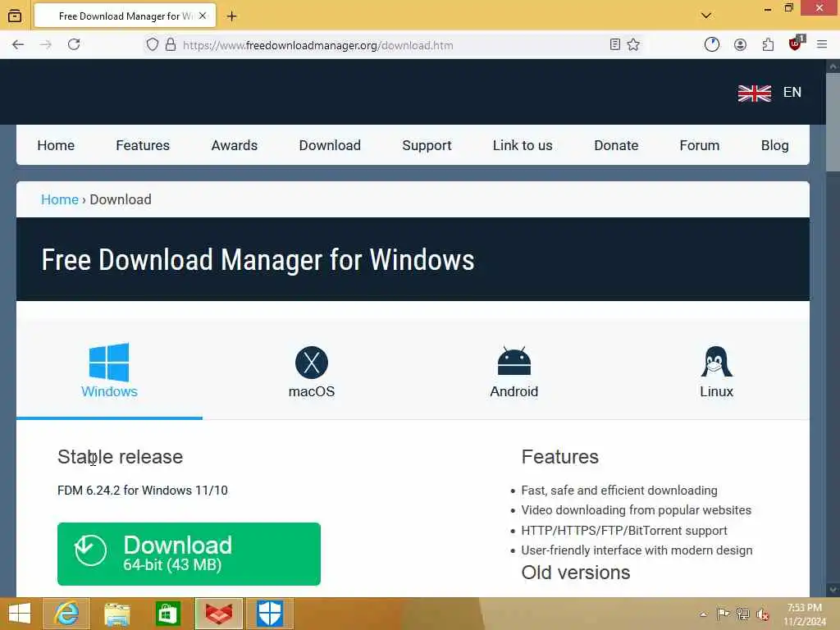Image resolution: width=840 pixels, height=630 pixels.
Task: Click the padlock site info icon
Action: pos(171,44)
